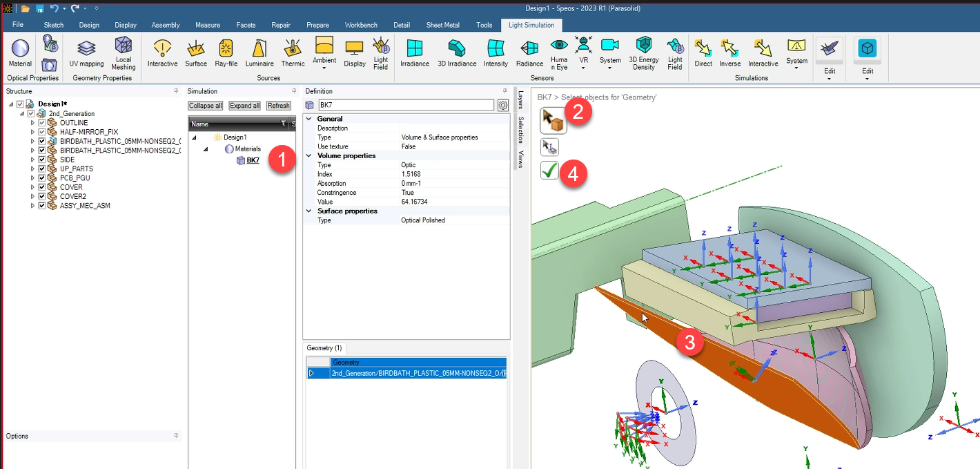Click Light Field in the Sources group
Screen dimensions: 980x469
pos(381,53)
